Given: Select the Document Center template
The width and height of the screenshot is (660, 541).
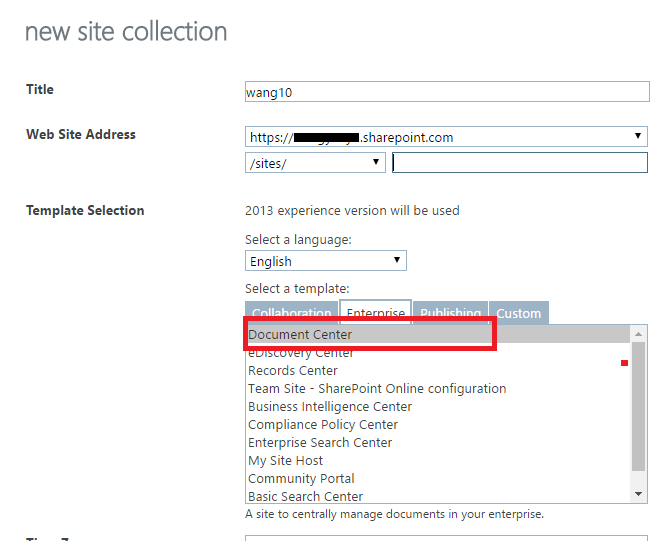Looking at the screenshot, I should [x=438, y=334].
